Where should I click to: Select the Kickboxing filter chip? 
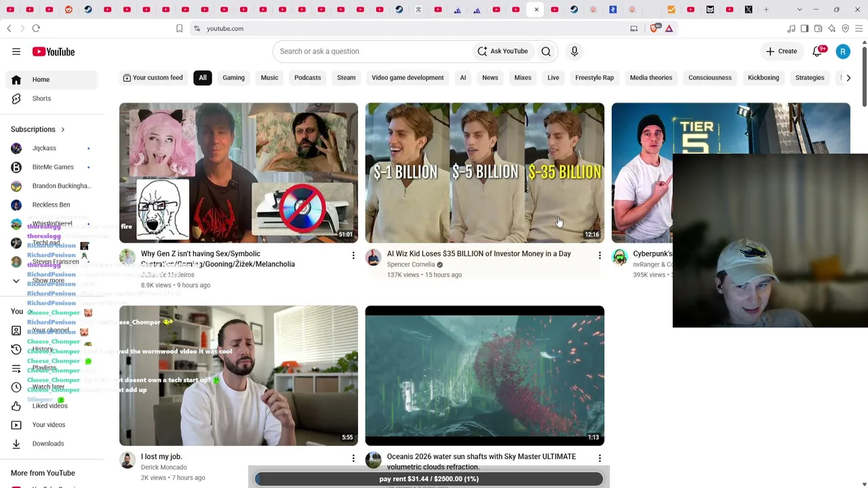tap(763, 78)
